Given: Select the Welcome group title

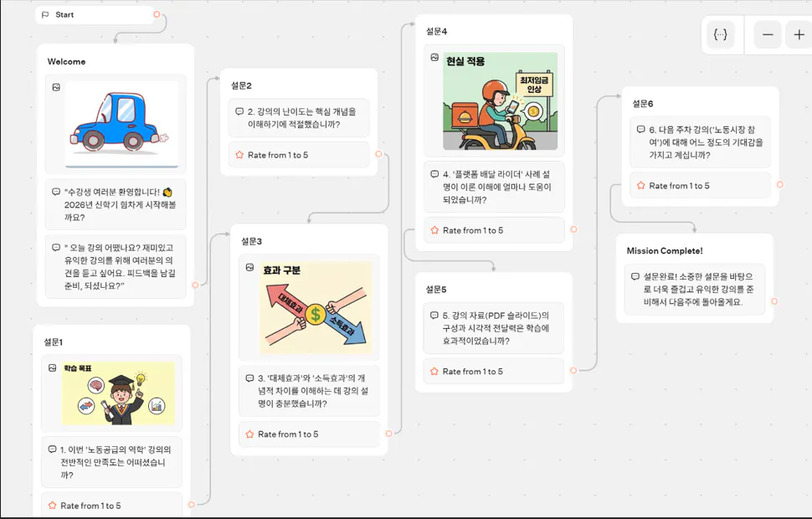Looking at the screenshot, I should coord(66,62).
